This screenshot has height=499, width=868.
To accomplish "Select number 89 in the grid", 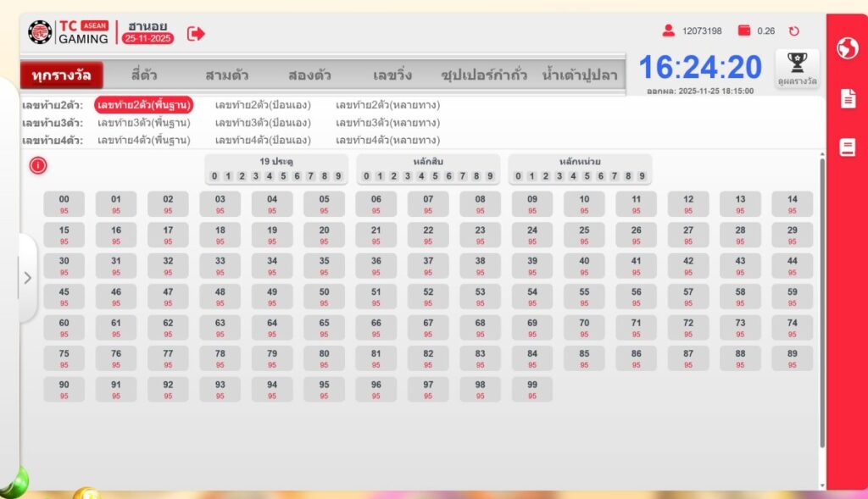I will tap(793, 358).
